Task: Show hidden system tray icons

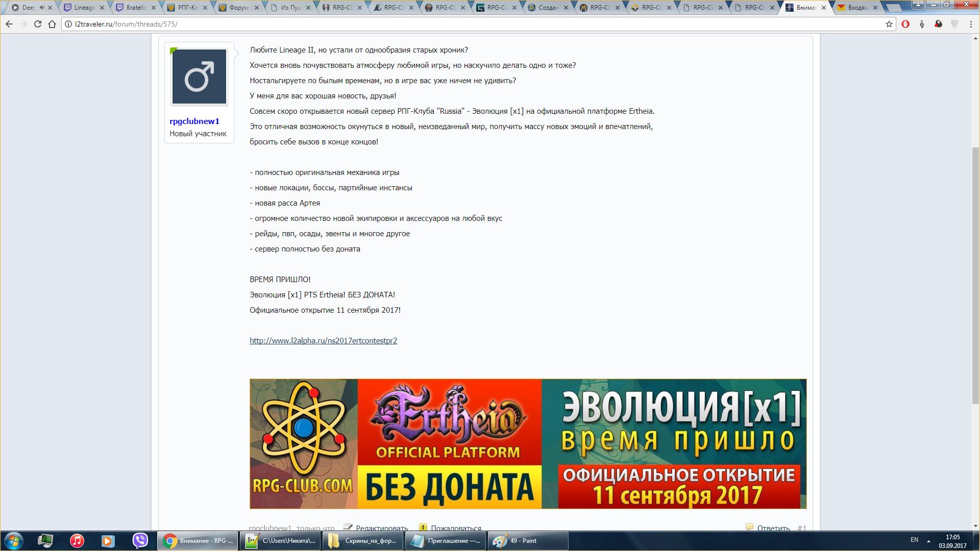Action: (928, 541)
